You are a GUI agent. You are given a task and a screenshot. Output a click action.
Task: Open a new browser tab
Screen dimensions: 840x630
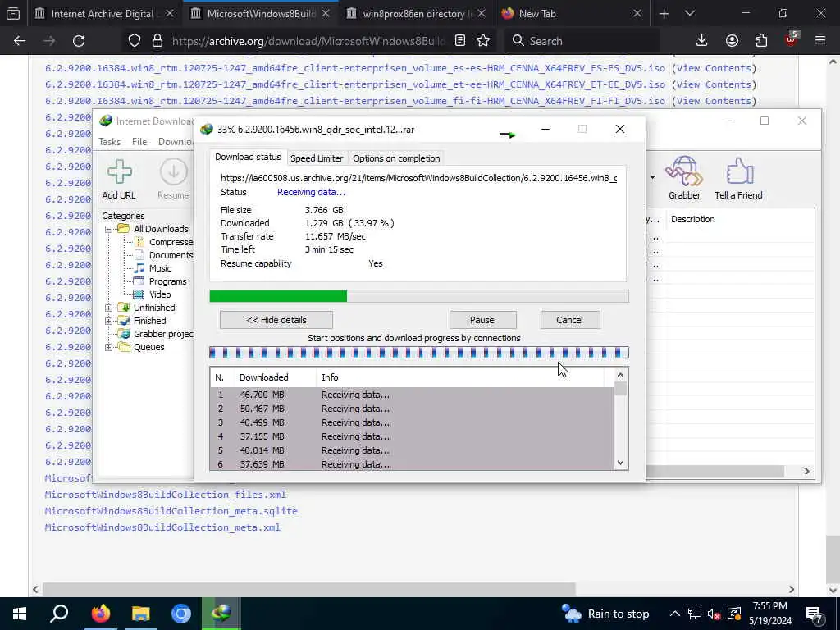(664, 14)
